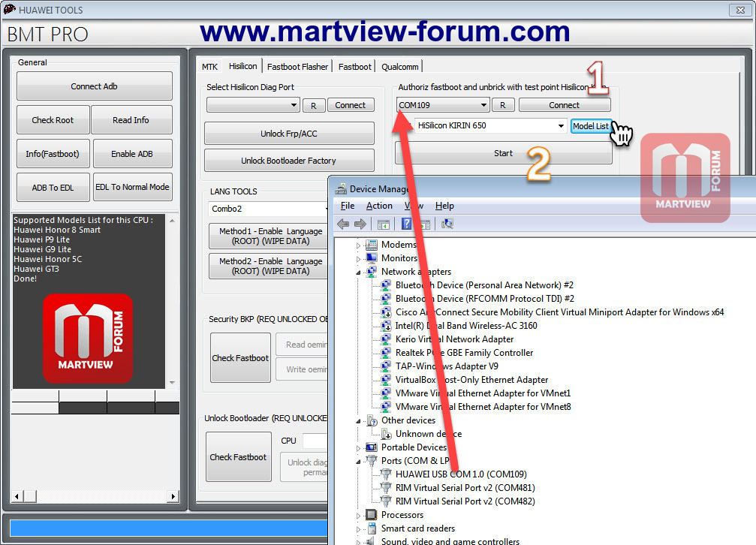Screen dimensions: 756x545
Task: Open the COM109 port dropdown
Action: pos(483,104)
